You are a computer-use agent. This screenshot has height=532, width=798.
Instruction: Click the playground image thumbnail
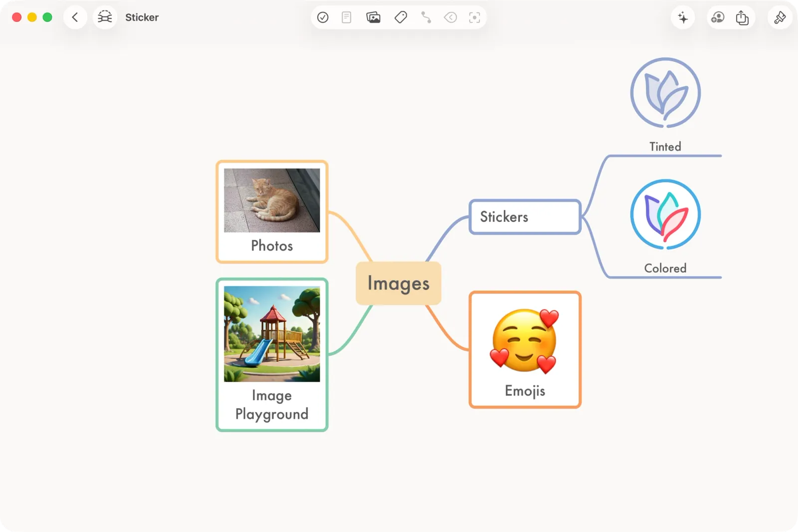pyautogui.click(x=272, y=334)
